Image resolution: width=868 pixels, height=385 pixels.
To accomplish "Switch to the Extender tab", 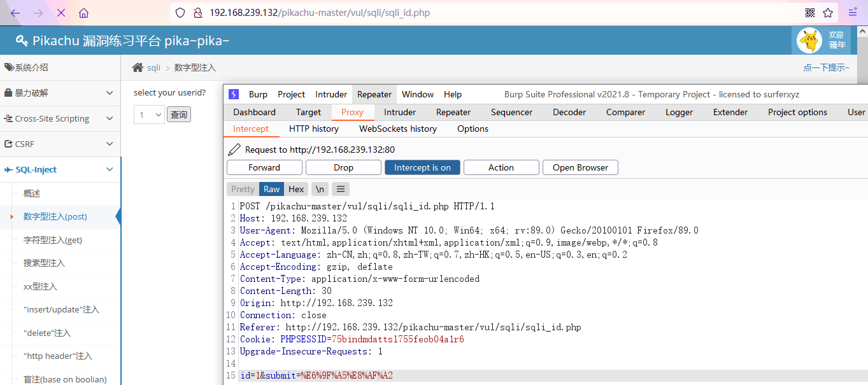I will (x=730, y=112).
